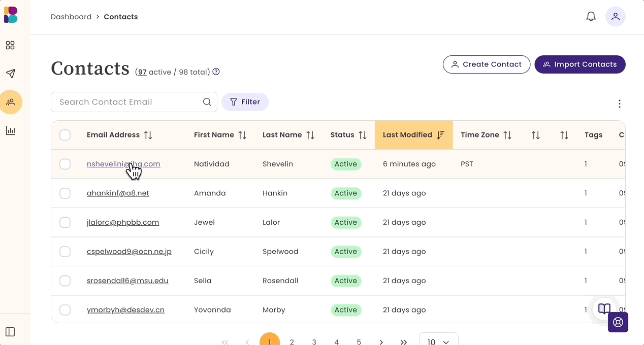Click the help question mark beside totals
The height and width of the screenshot is (345, 644).
click(216, 72)
